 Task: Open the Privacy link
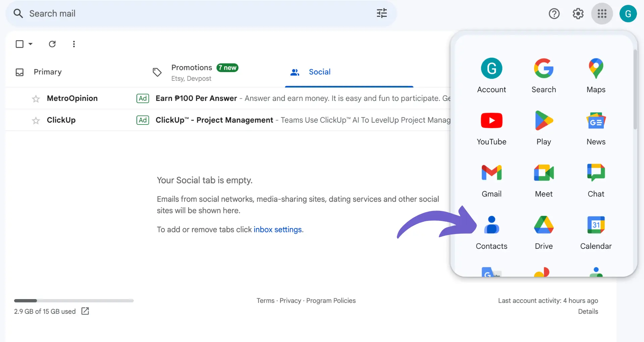coord(290,301)
